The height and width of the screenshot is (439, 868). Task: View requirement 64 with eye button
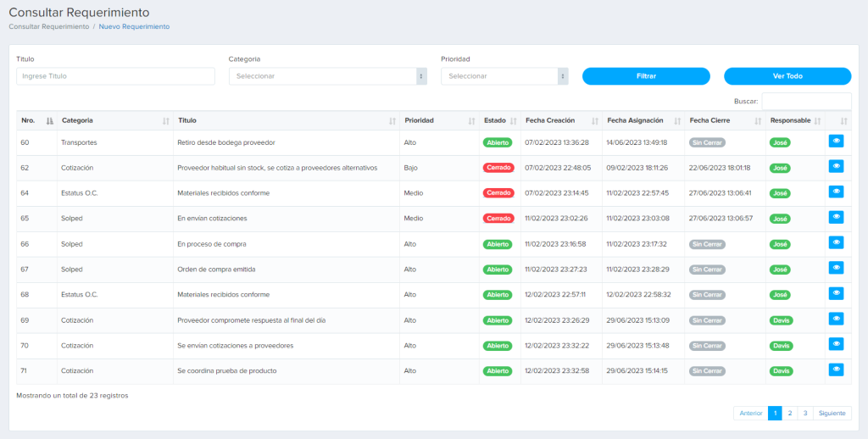tap(836, 192)
